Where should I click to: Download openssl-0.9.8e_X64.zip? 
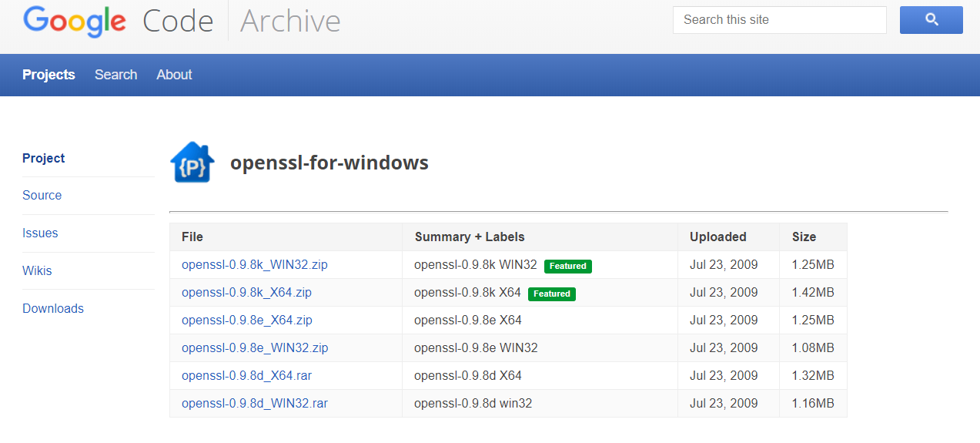pos(247,320)
